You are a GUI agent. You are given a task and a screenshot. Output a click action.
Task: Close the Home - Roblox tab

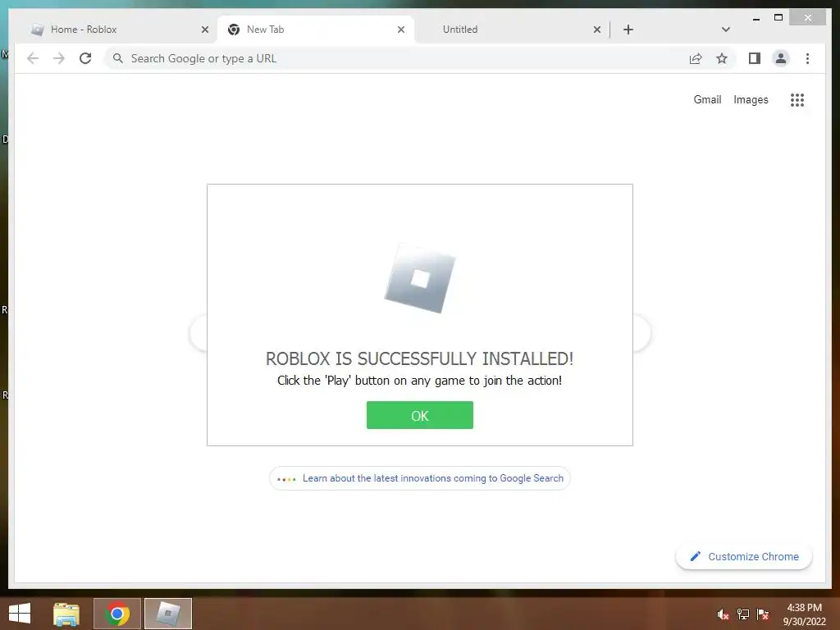[x=204, y=30]
